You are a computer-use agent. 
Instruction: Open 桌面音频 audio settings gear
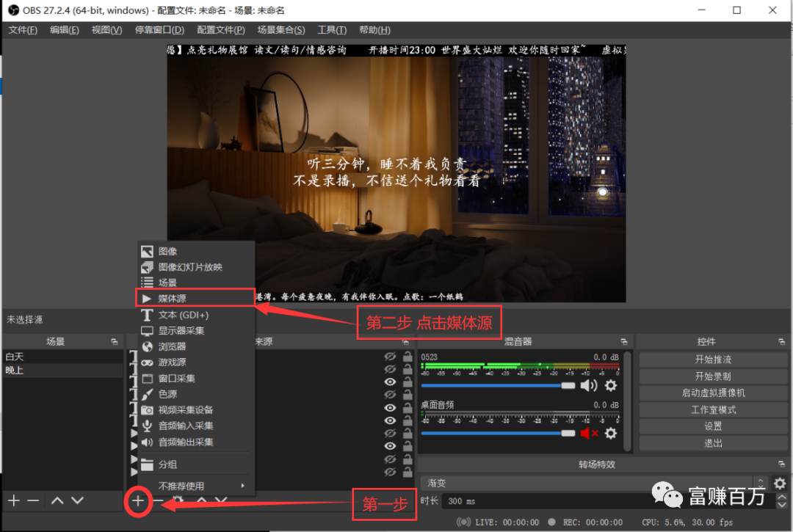610,434
